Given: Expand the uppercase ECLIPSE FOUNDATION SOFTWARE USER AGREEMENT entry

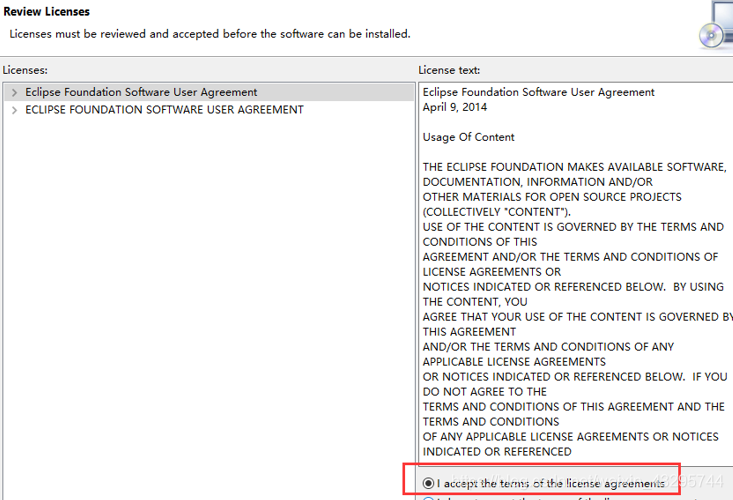Looking at the screenshot, I should (14, 110).
